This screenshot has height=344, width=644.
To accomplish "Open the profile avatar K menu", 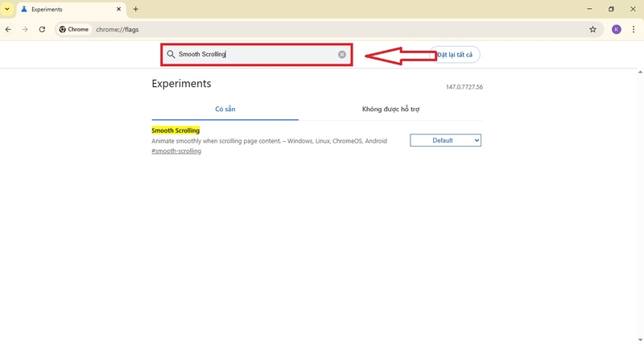I will click(x=616, y=30).
